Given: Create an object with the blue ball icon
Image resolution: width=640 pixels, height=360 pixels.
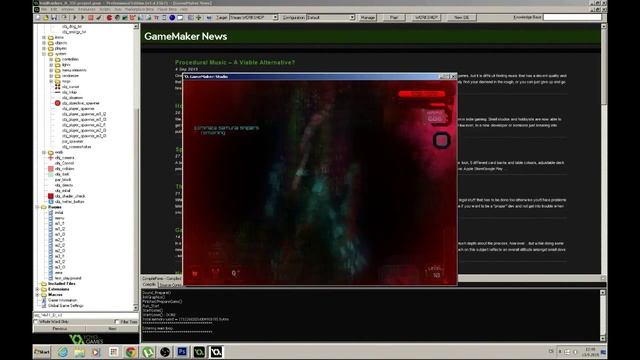Looking at the screenshot, I should tap(172, 18).
